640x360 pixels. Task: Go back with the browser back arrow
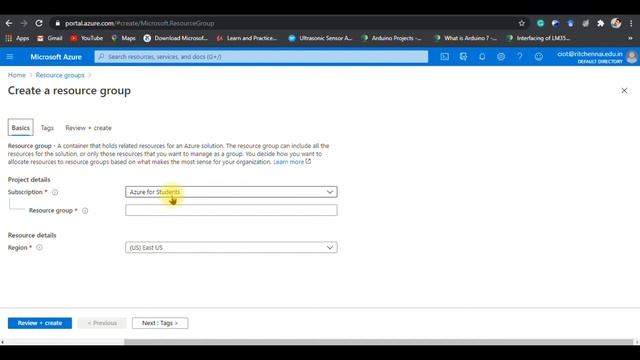(x=9, y=23)
